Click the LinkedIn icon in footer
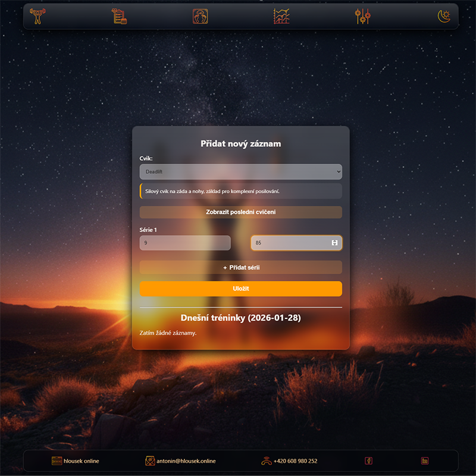 click(x=425, y=461)
